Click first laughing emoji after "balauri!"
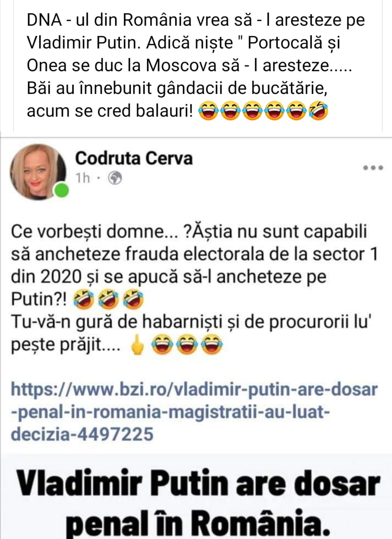Screen dimensions: 392x539 [x=208, y=111]
